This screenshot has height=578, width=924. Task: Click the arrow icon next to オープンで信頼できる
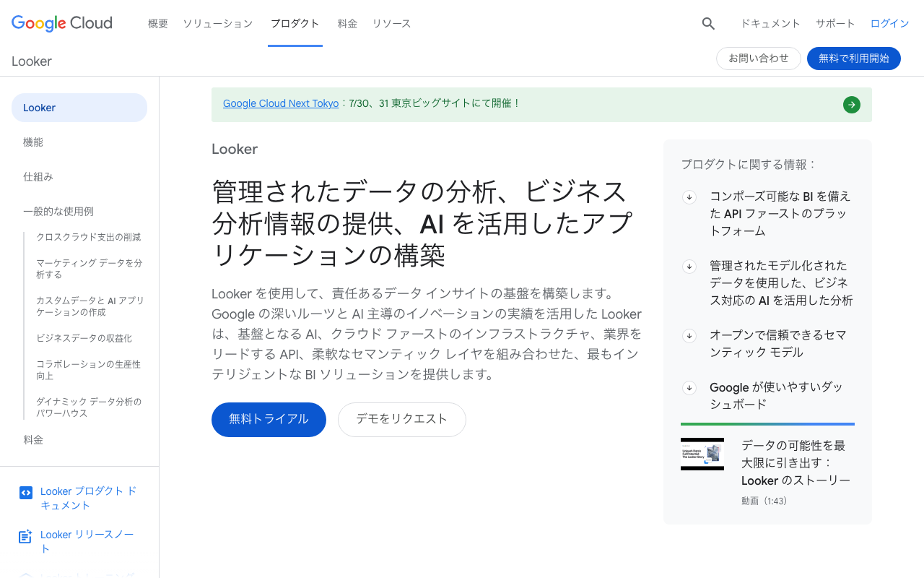689,335
